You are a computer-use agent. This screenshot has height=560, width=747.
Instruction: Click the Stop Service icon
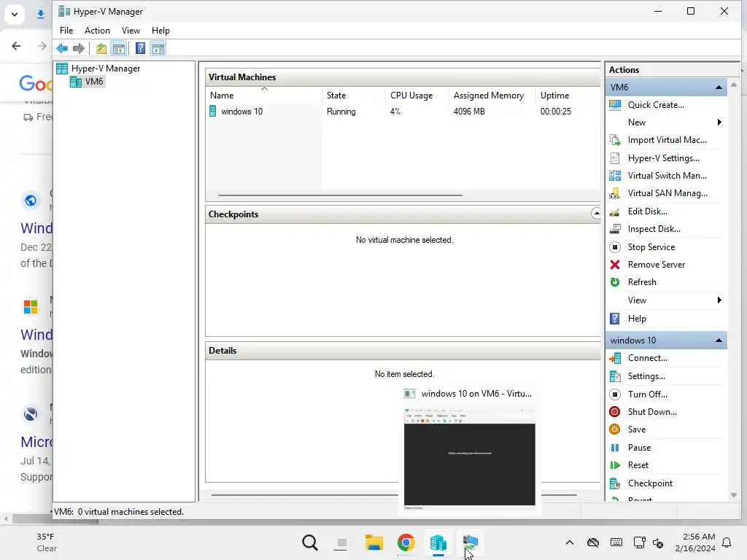click(615, 247)
